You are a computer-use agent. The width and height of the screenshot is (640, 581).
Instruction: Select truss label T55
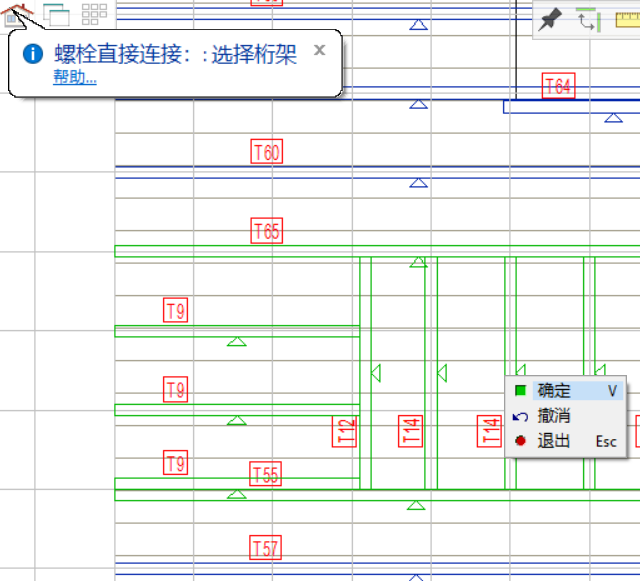click(x=265, y=474)
